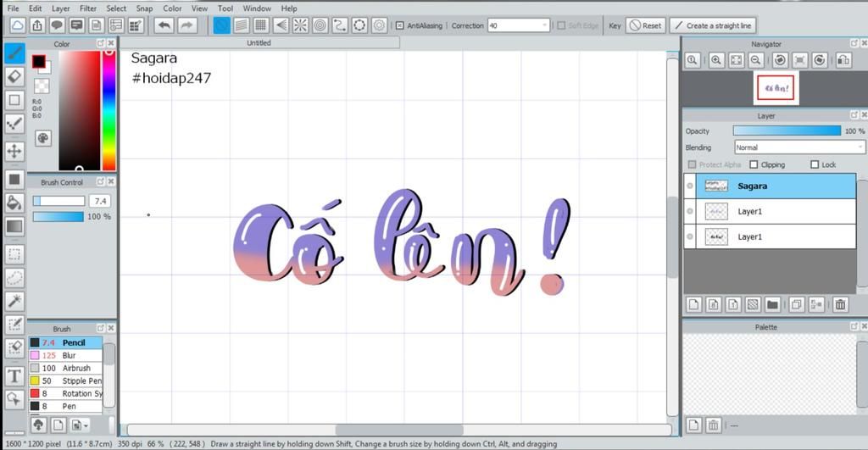The width and height of the screenshot is (868, 450).
Task: Select the rectangular Select tool
Action: click(x=15, y=254)
